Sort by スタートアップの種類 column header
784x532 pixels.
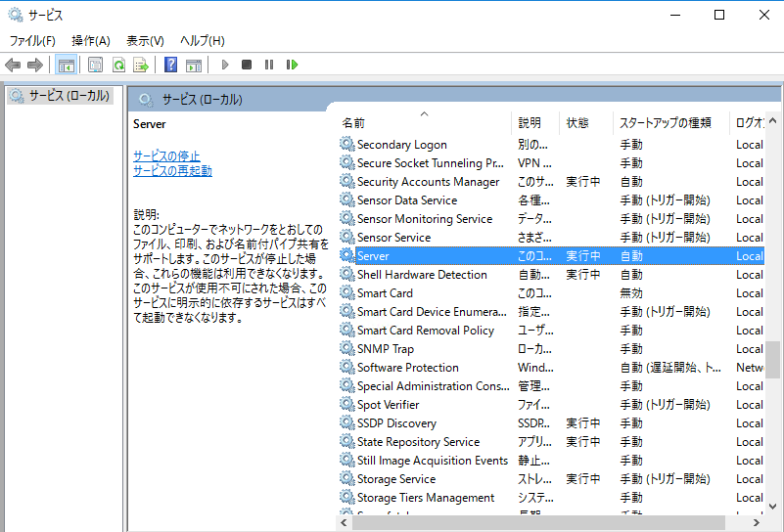[671, 122]
